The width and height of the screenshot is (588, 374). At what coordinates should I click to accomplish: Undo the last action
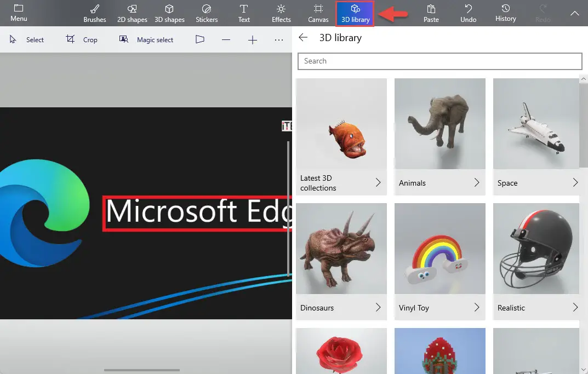469,13
